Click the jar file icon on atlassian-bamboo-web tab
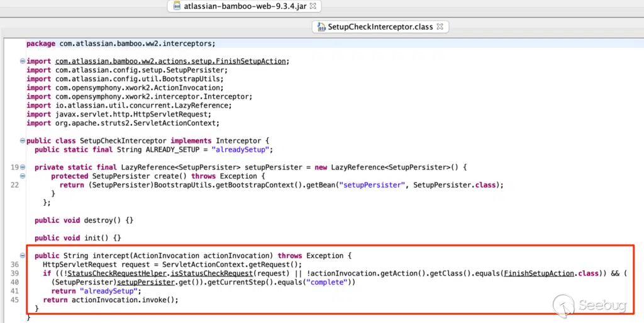The image size is (644, 323). pos(177,6)
